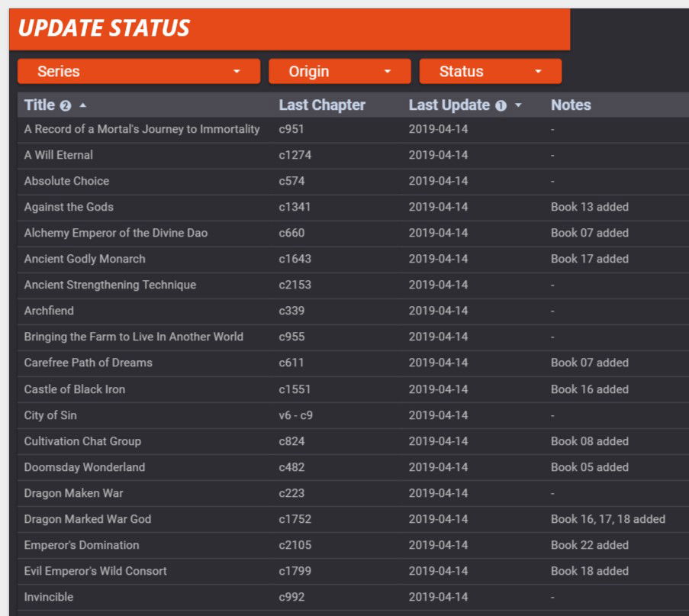Select Ancient Strengthening Technique title
Viewport: 689px width, 616px height.
[x=110, y=285]
